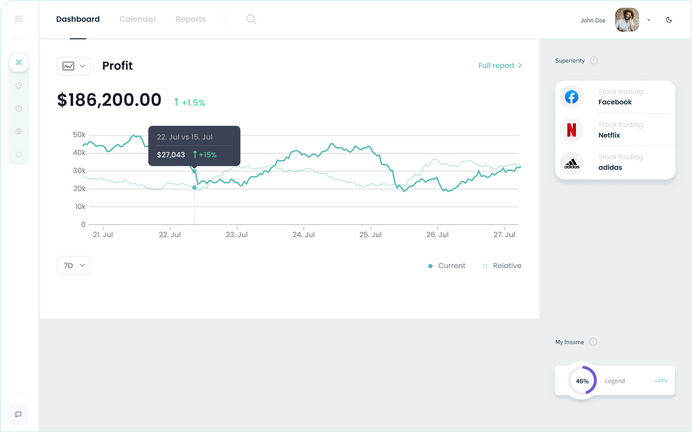Open the hamburger menu
The height and width of the screenshot is (432, 692).
click(x=19, y=19)
